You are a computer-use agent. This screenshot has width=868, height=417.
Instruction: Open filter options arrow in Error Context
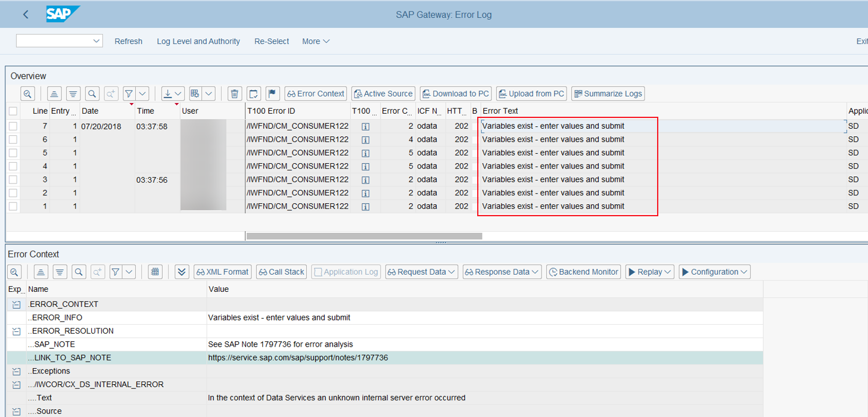129,272
